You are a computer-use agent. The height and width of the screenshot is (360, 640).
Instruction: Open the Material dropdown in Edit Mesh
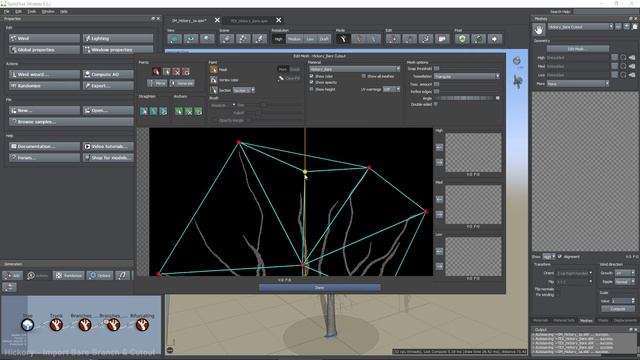tap(355, 69)
